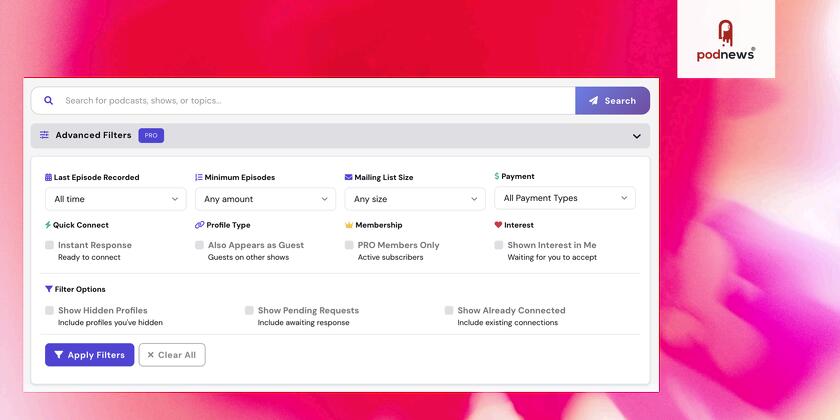The image size is (840, 420).
Task: Click the 'Active subscribers' caption
Action: [x=391, y=257]
